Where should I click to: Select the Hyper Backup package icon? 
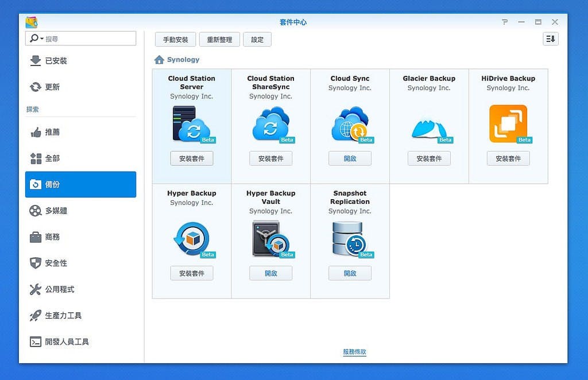[x=194, y=239]
